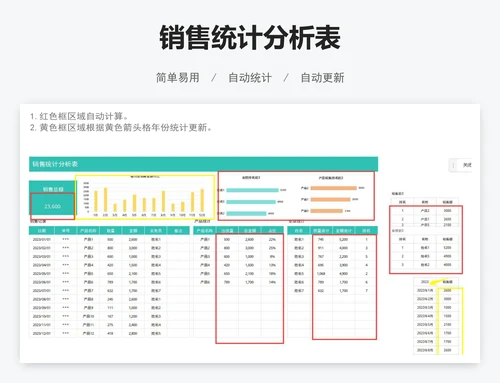Click 产品12 in the sales record table
This screenshot has width=500, height=383.
pyautogui.click(x=88, y=333)
